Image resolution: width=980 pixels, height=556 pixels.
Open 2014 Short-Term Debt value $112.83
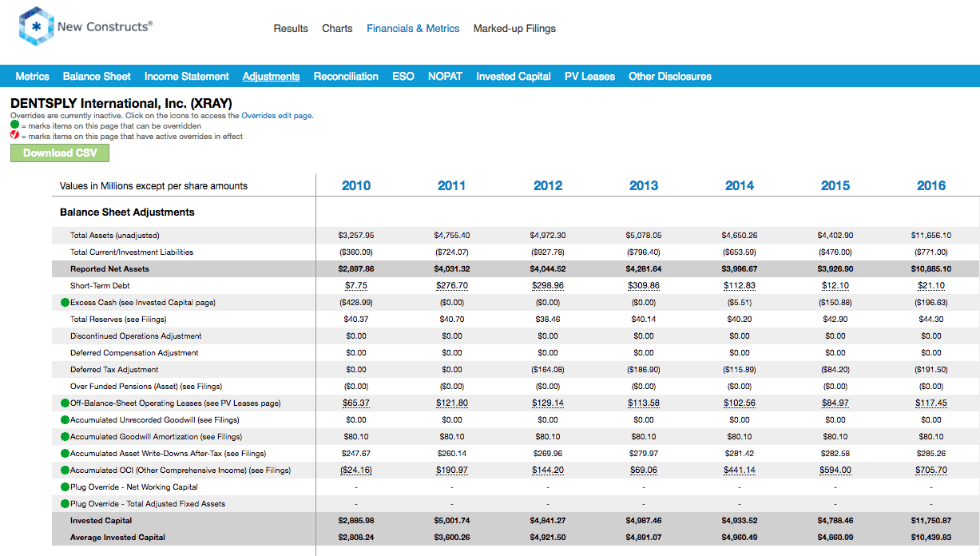tap(740, 286)
